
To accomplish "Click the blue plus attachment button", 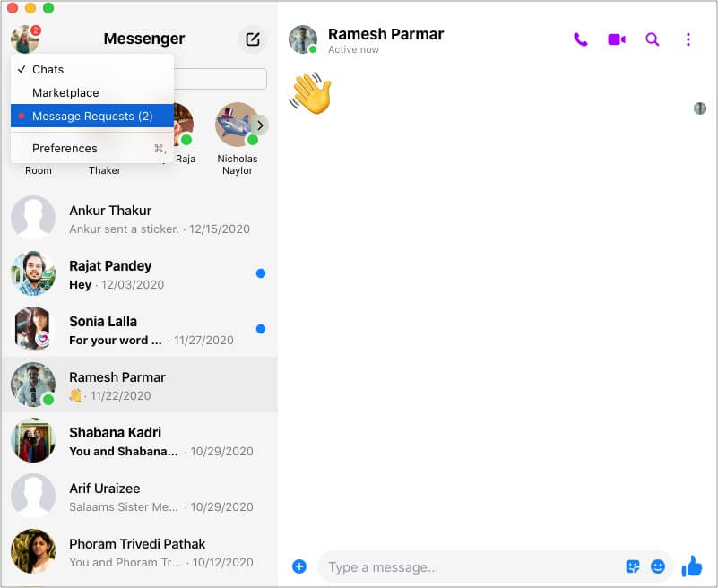I will click(299, 566).
